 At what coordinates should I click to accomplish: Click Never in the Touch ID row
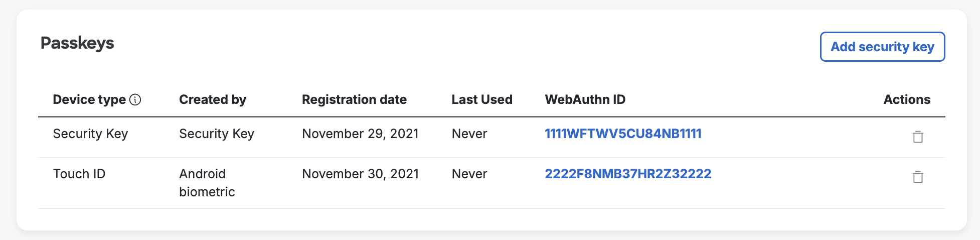point(469,174)
